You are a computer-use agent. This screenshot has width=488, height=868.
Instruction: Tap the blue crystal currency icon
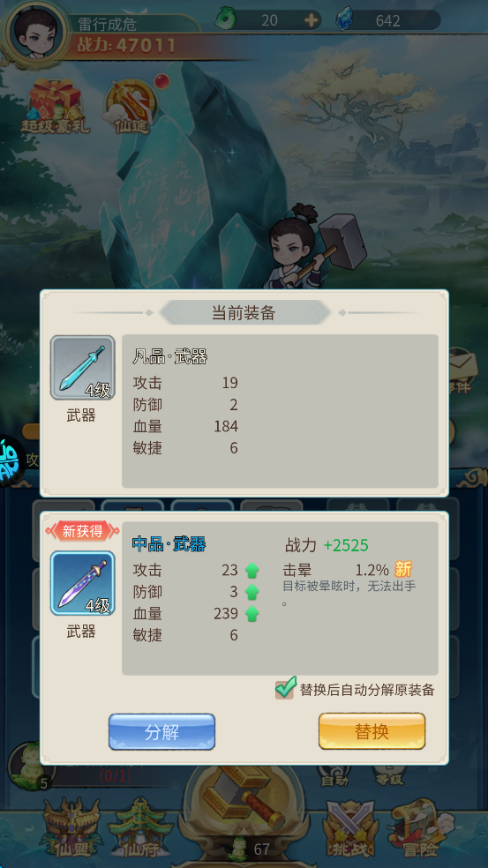(x=344, y=20)
